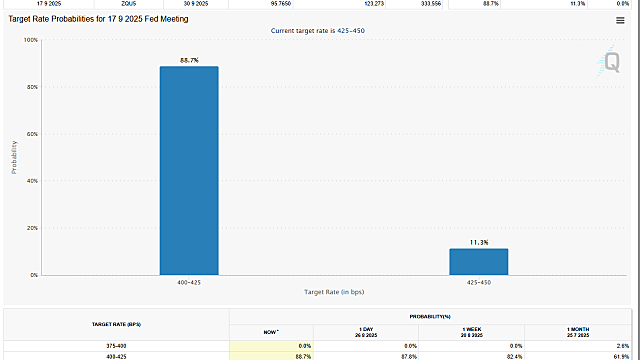Click the highlighted 88.7% NOW cell
The height and width of the screenshot is (360, 640).
click(x=271, y=357)
